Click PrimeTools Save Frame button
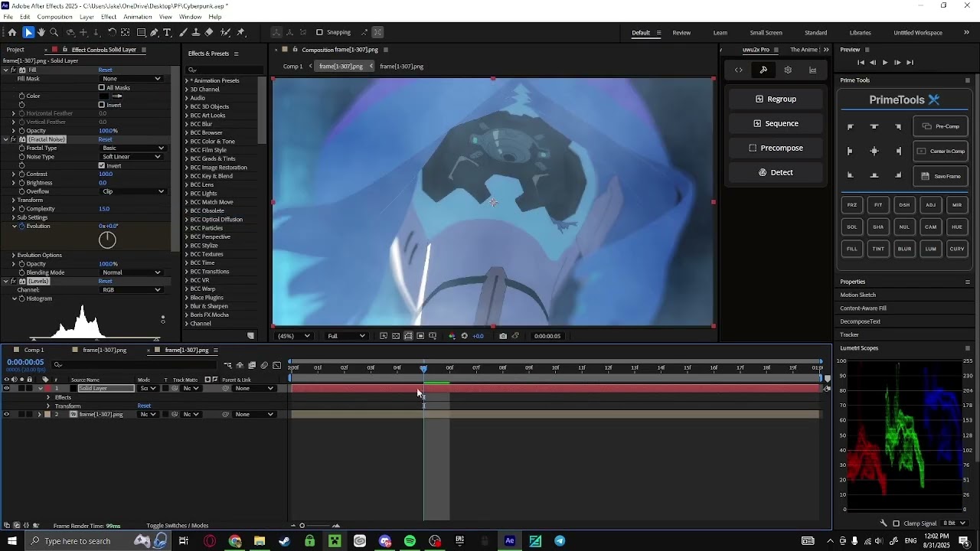The height and width of the screenshot is (551, 980). pos(942,176)
